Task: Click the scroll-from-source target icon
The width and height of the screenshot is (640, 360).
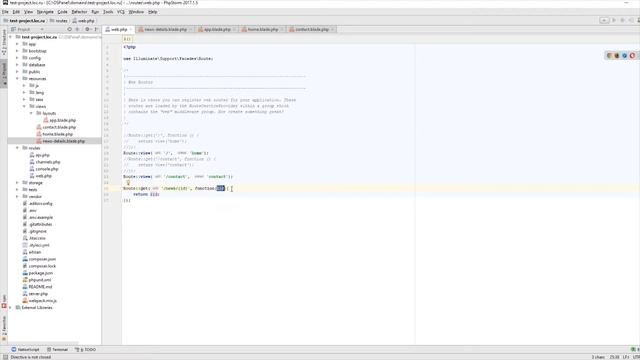Action: [x=69, y=29]
